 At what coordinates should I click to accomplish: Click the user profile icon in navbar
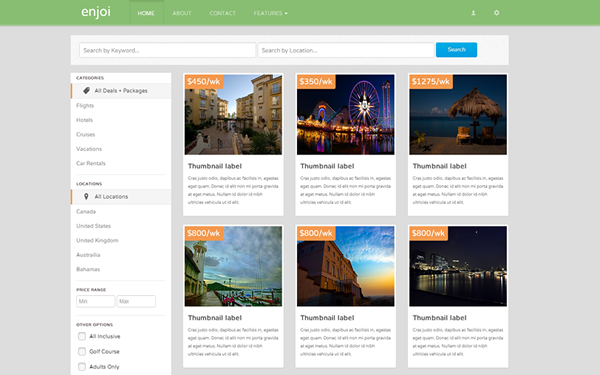(x=473, y=13)
